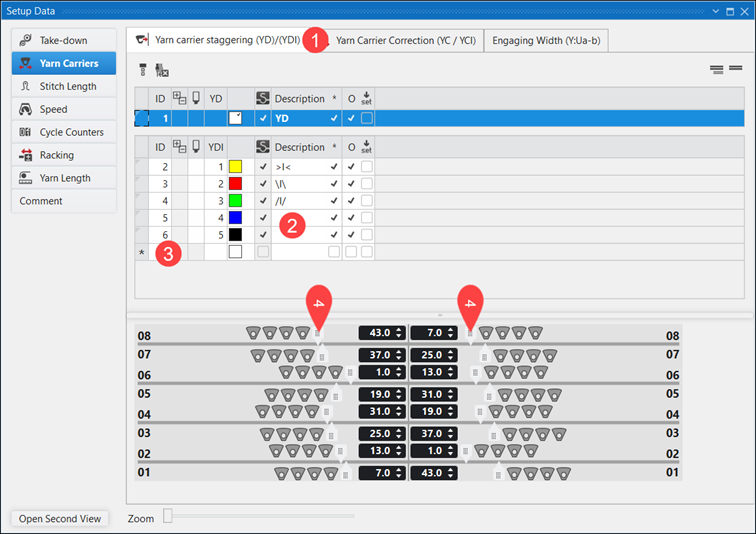756x534 pixels.
Task: Click Open Second View button
Action: click(60, 519)
